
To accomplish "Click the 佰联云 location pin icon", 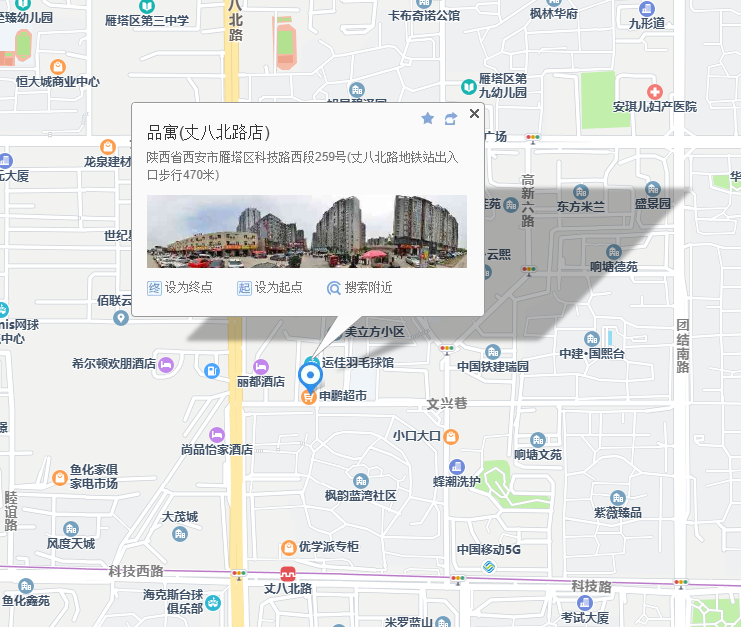I will click(x=121, y=318).
